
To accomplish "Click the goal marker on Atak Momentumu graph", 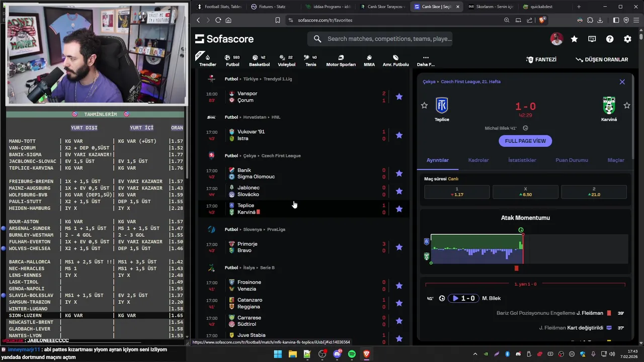I will pyautogui.click(x=521, y=230).
